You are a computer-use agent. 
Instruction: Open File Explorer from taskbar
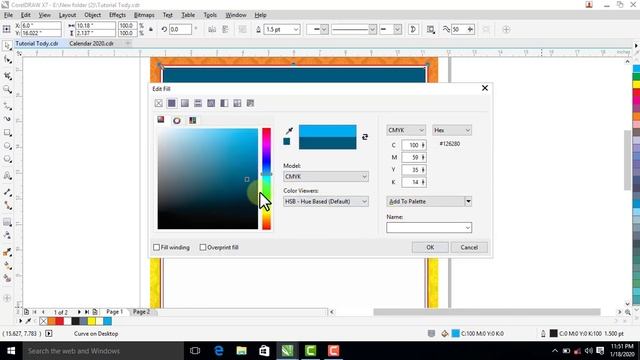[x=242, y=351]
